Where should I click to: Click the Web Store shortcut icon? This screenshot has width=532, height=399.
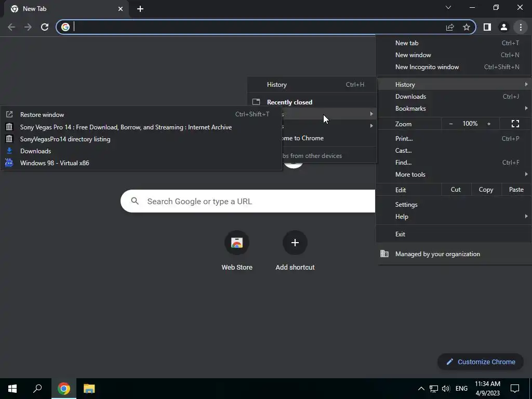click(237, 243)
